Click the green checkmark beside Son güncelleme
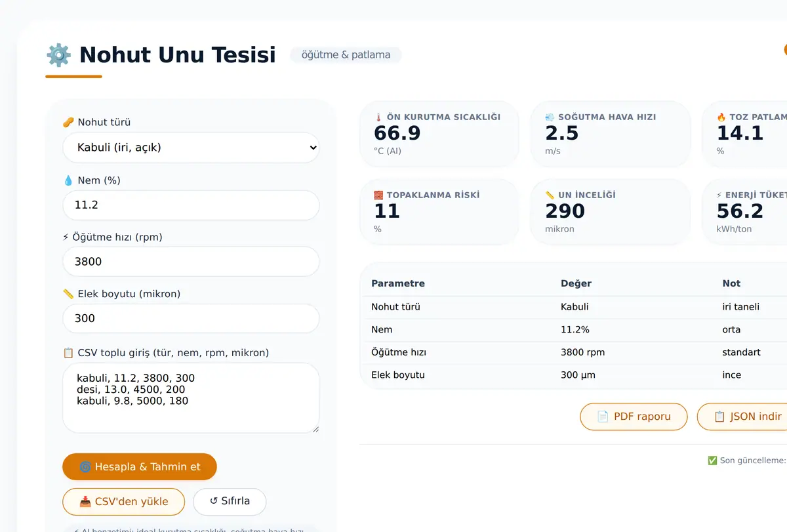 (x=712, y=460)
